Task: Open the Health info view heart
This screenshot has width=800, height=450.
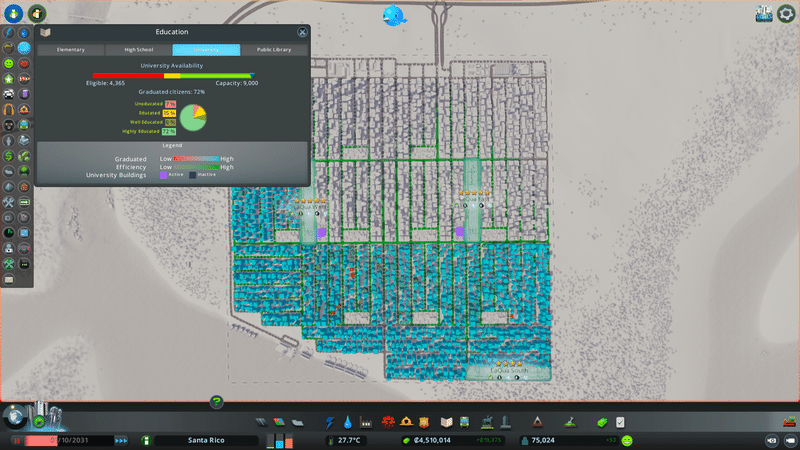Action: tap(24, 64)
